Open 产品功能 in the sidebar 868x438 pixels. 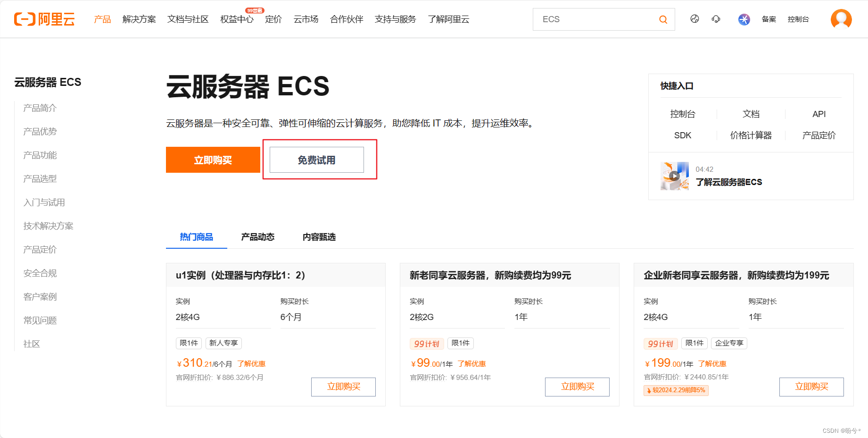[x=40, y=155]
